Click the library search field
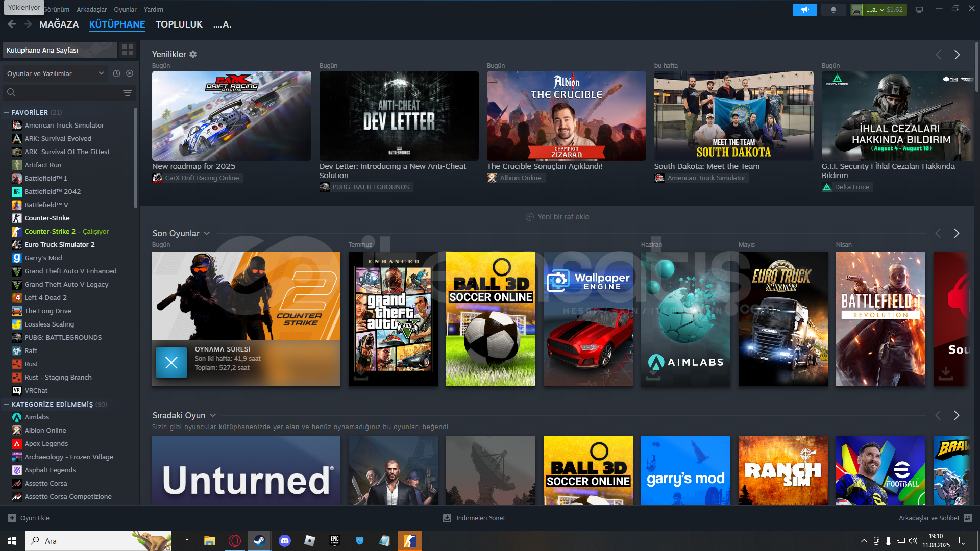This screenshot has height=551, width=980. pos(69,92)
